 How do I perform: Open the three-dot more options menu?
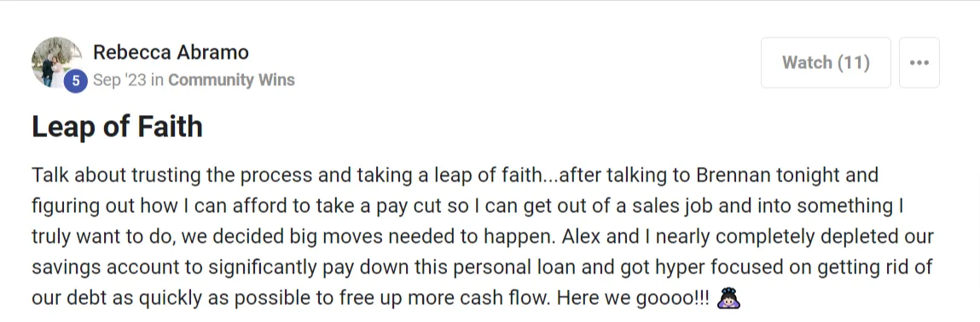point(919,62)
